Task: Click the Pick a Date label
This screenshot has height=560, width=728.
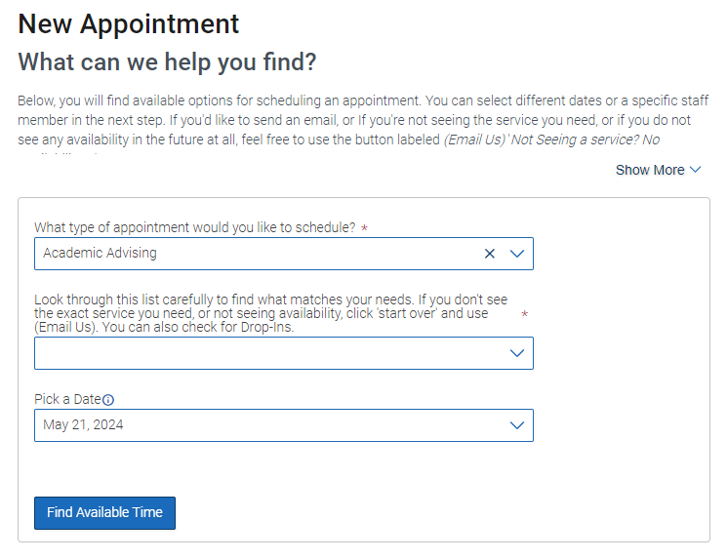Action: tap(67, 399)
